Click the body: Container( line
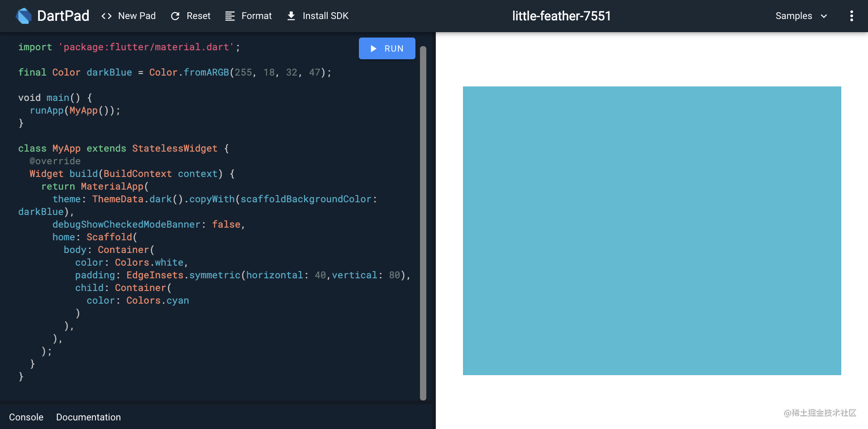Viewport: 868px width, 429px height. click(109, 250)
